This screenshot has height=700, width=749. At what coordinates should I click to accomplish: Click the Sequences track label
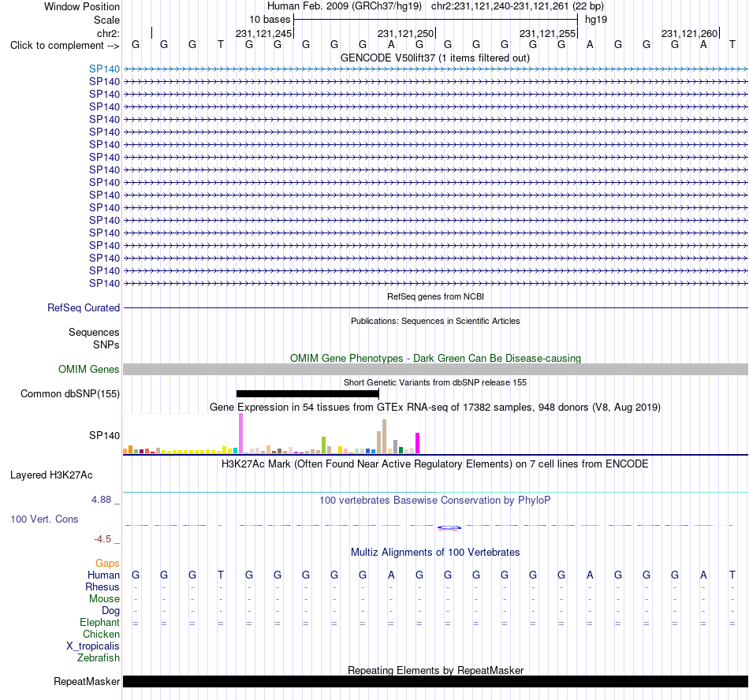[x=94, y=333]
